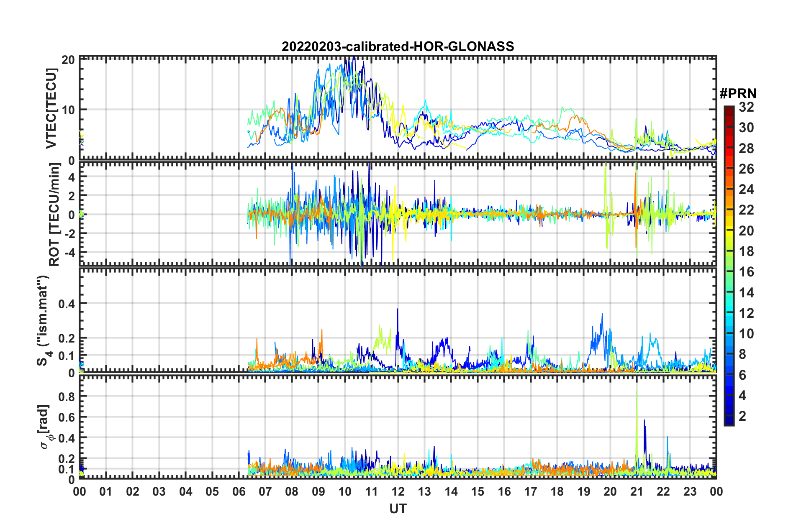Click the plot title 20220203-calibrated-HOR-GLONASS

[x=398, y=46]
